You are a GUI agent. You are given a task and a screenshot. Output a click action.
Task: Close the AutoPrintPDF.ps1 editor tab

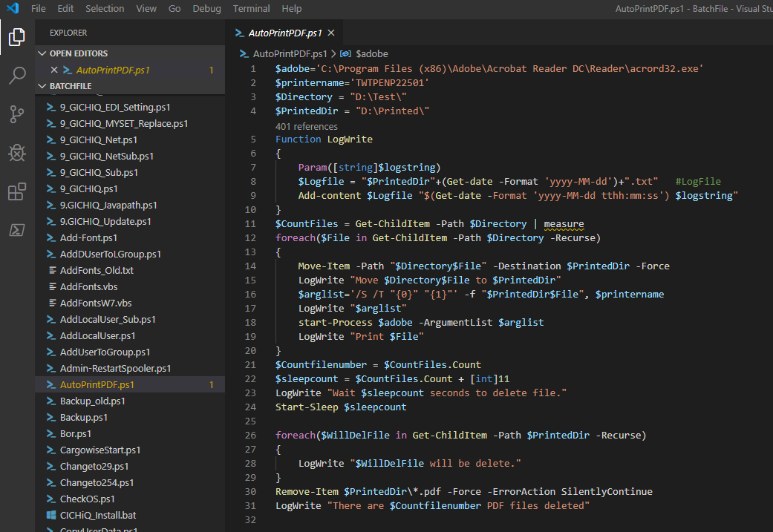point(331,33)
